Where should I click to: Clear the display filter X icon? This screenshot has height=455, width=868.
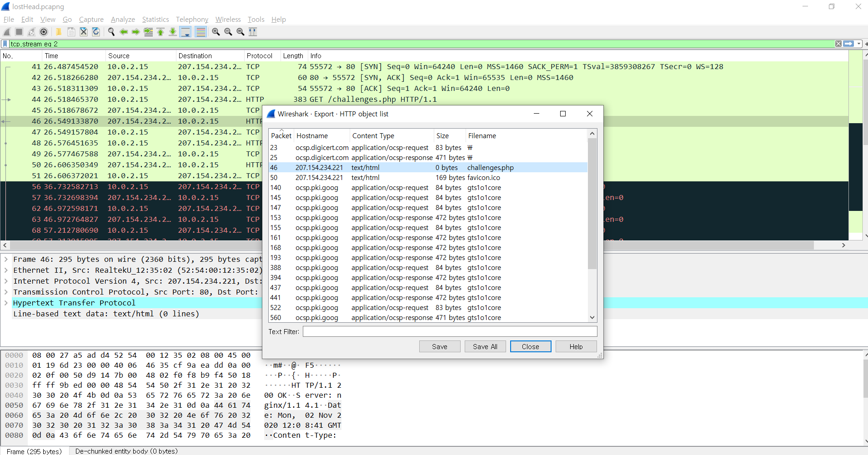tap(838, 44)
